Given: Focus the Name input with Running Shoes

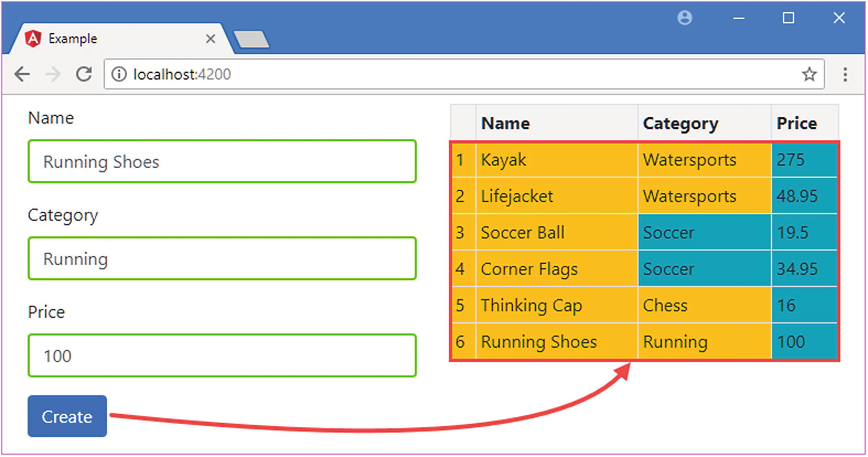Looking at the screenshot, I should (222, 162).
